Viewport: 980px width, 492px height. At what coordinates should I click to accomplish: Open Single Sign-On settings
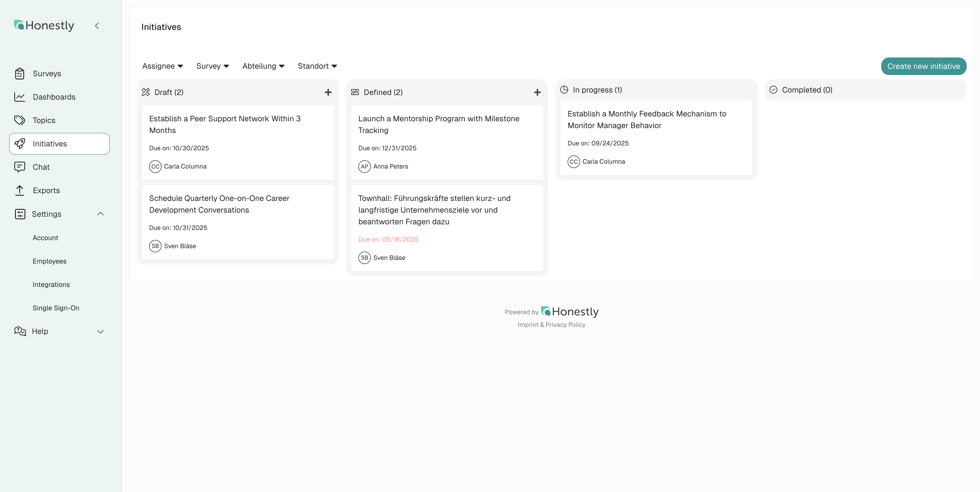(x=56, y=308)
